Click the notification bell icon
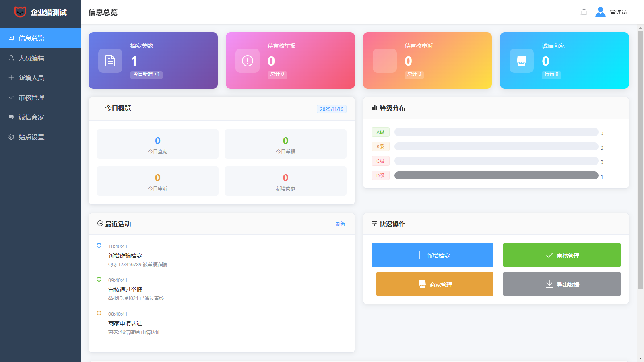Screen dimensions: 644x362 [584, 12]
